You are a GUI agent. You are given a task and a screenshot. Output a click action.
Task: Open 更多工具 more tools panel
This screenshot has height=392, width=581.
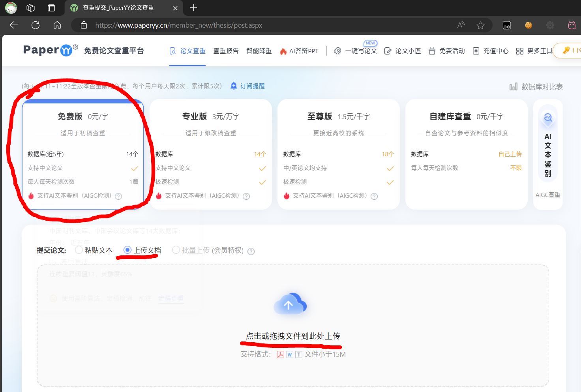(540, 51)
